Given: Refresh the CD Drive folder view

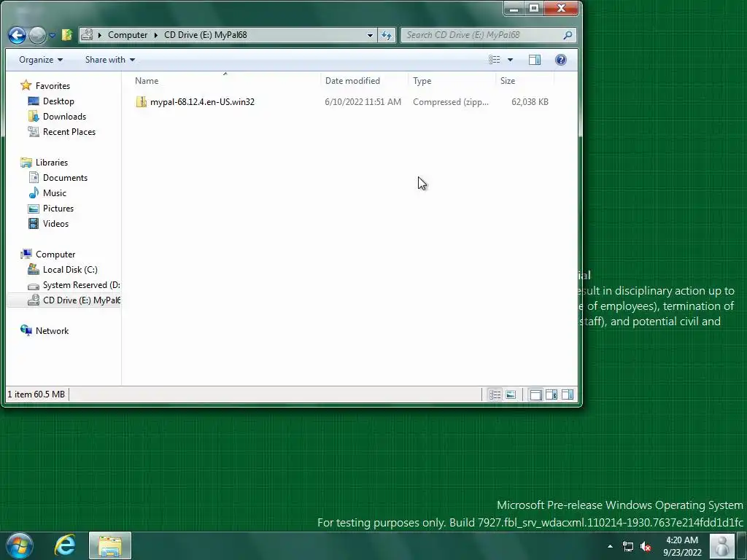Looking at the screenshot, I should 387,35.
